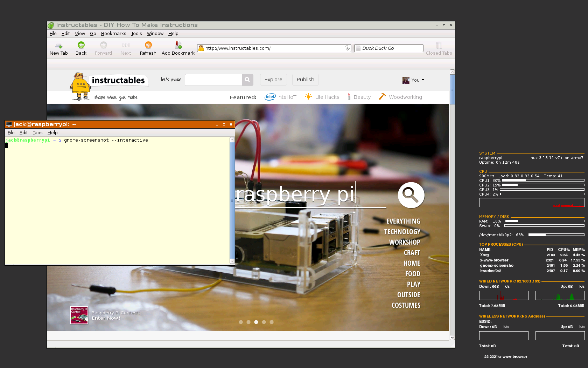Screen dimensions: 588x368
Task: Open the terminal Help menu
Action: (x=52, y=133)
